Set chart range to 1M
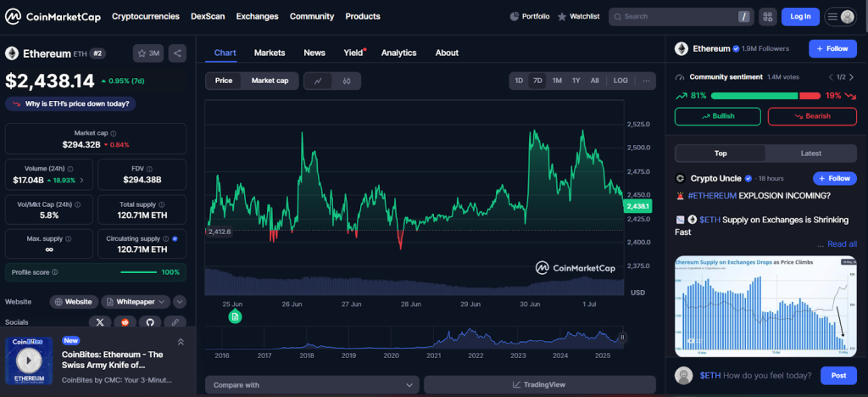This screenshot has height=397, width=868. (557, 81)
